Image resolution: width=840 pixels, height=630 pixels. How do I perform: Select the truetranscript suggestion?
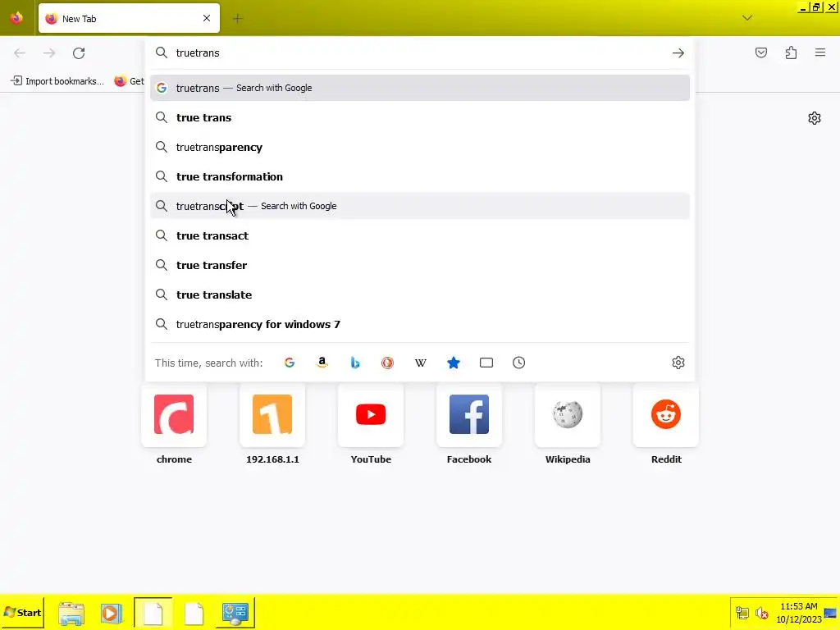pyautogui.click(x=420, y=206)
